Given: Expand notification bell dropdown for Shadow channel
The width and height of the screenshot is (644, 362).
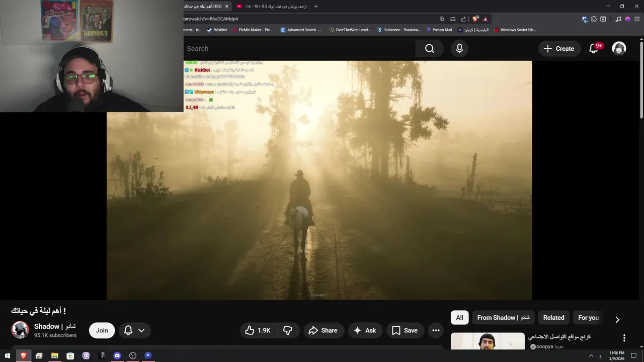Looking at the screenshot, I should point(141,330).
